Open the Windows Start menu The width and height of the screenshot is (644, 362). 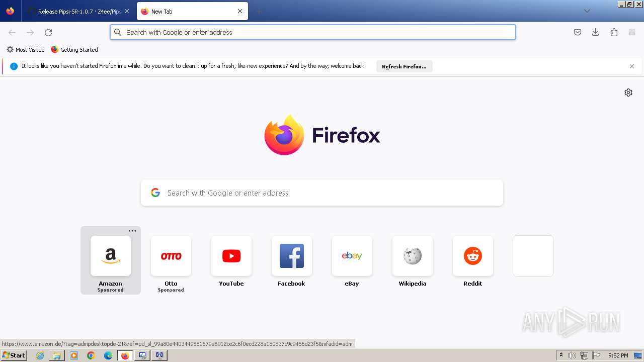14,355
